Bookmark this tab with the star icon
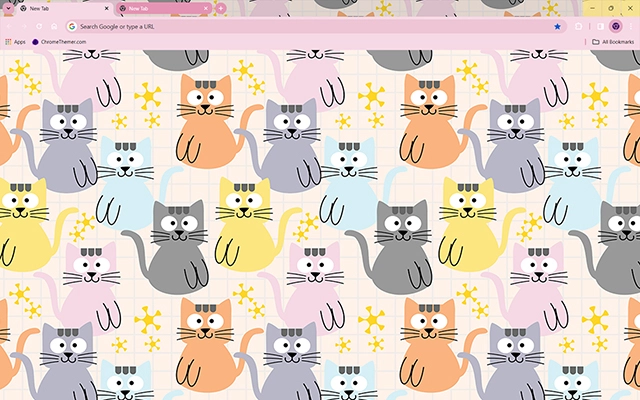The height and width of the screenshot is (400, 640). coord(557,27)
